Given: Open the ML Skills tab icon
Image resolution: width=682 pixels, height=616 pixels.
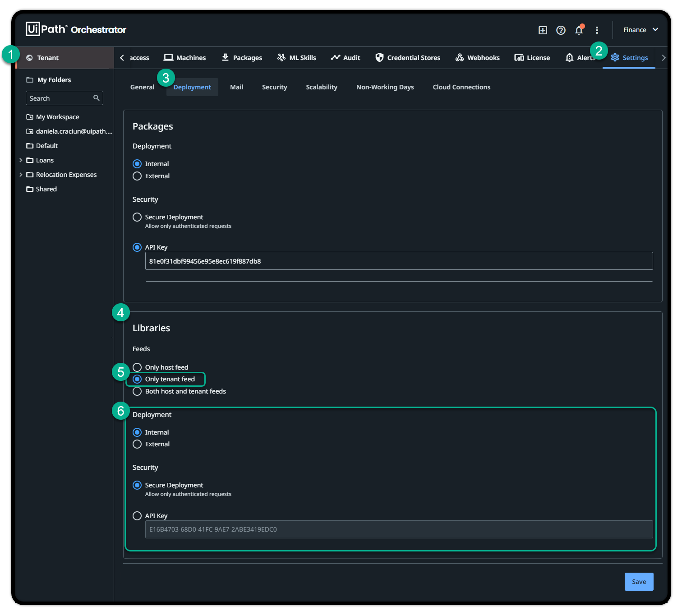Looking at the screenshot, I should (281, 57).
